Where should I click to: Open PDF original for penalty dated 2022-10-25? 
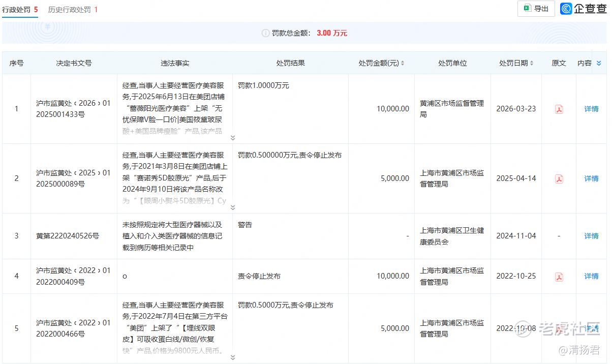tap(559, 277)
